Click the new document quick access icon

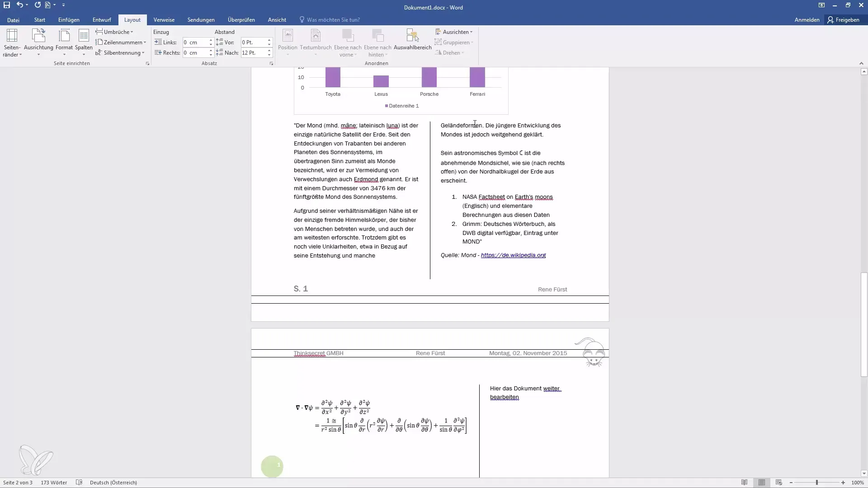click(47, 5)
